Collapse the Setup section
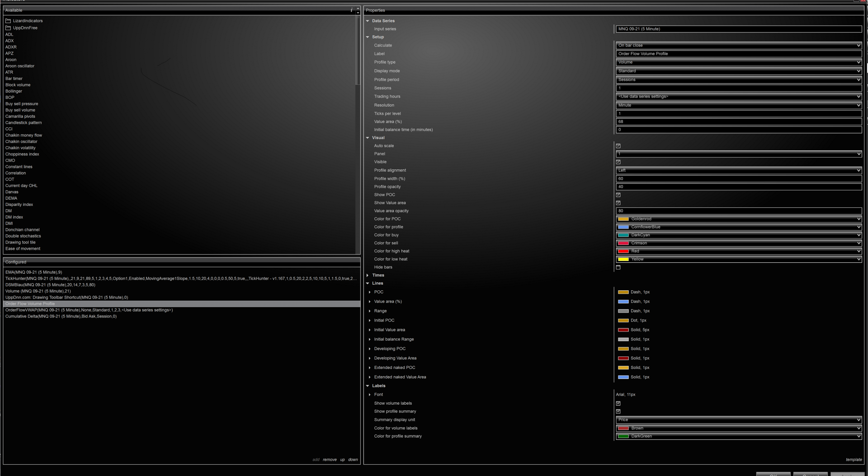Screen dimensions: 868x476 coord(368,37)
